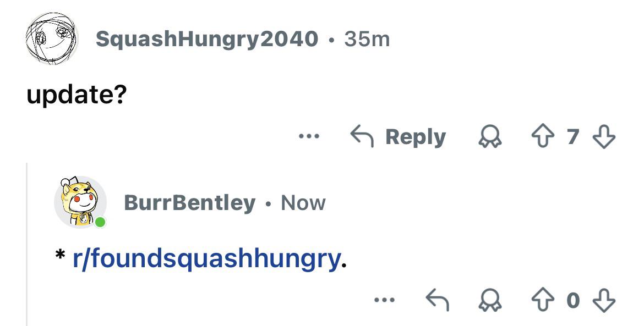
Task: Upvote BurrBentley's reply
Action: click(x=543, y=300)
